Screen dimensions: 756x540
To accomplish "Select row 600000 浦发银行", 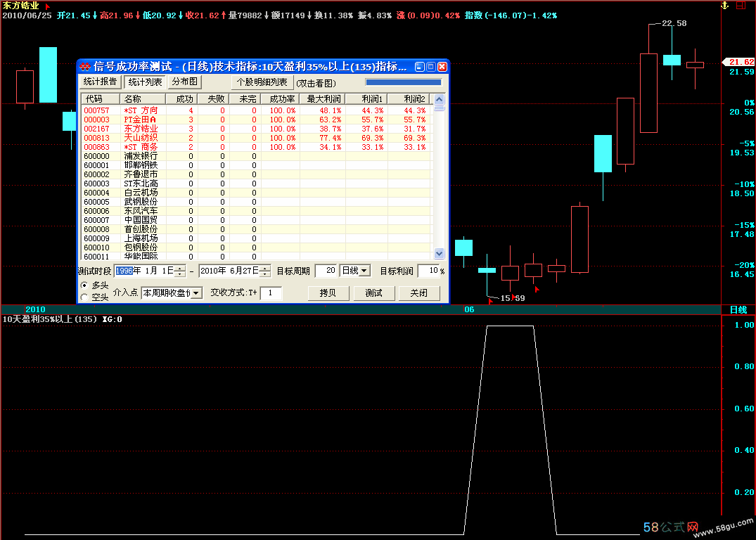I will click(x=257, y=156).
